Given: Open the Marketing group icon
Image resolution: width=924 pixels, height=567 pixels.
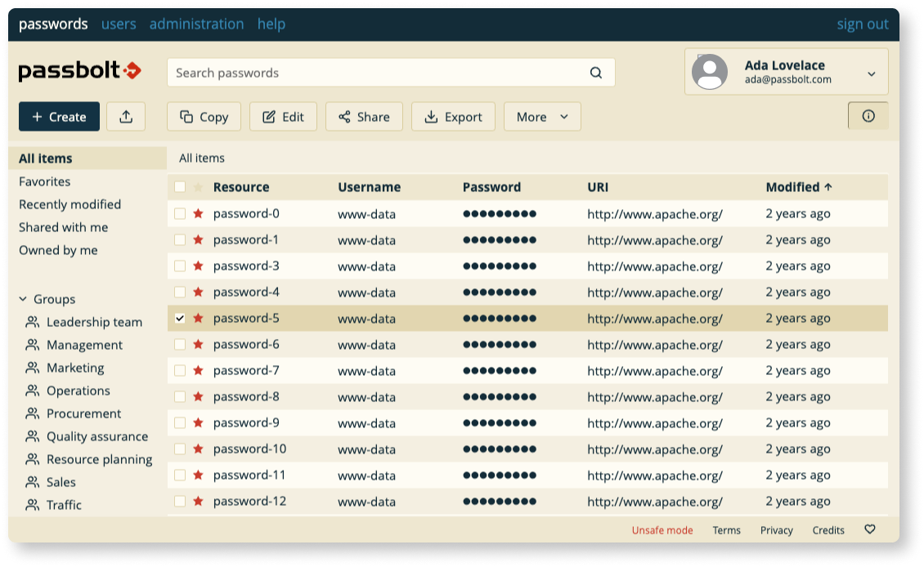Looking at the screenshot, I should click(x=33, y=368).
